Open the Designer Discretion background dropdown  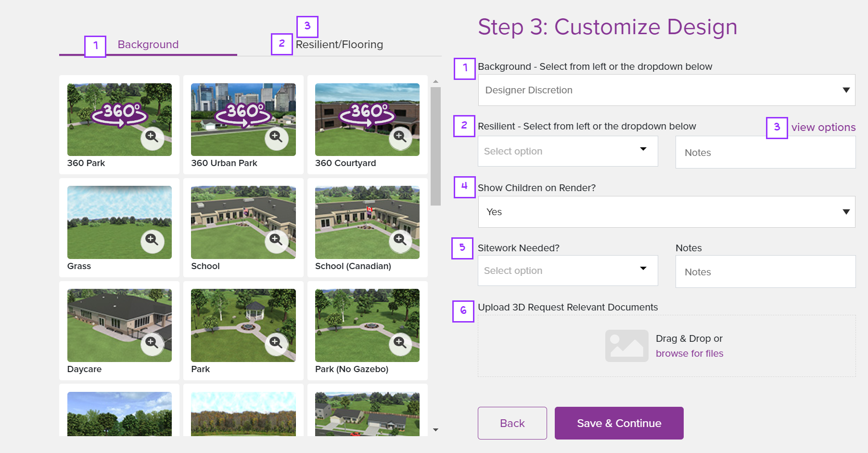(x=666, y=90)
